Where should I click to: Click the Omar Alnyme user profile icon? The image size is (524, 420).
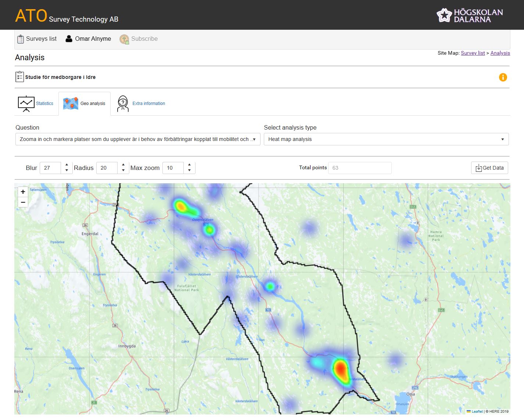[x=69, y=39]
